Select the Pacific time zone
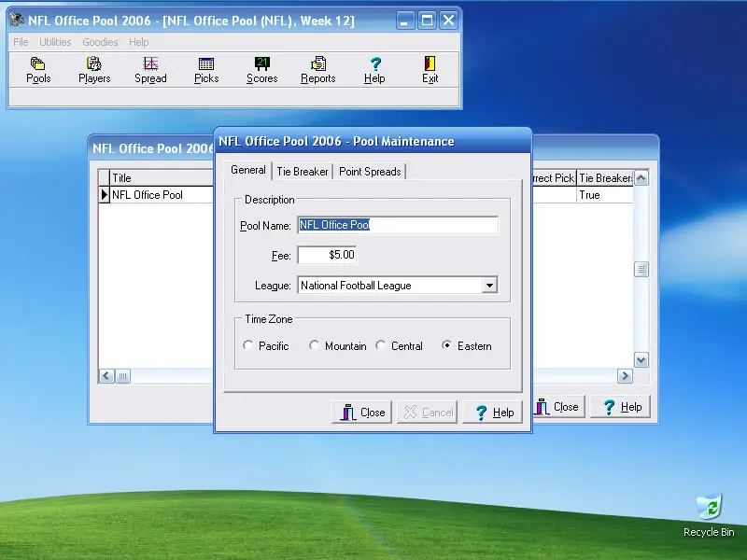Screen dimensions: 747x560 [266, 345]
